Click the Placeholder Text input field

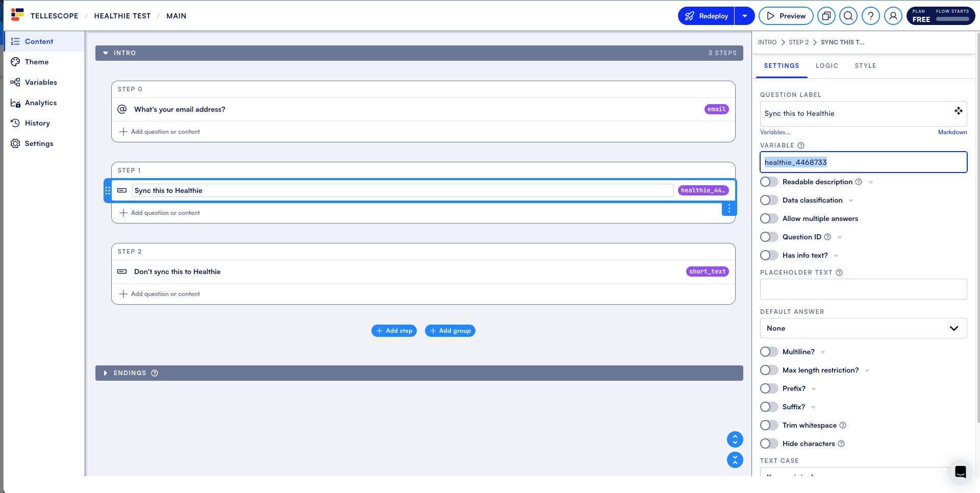click(x=863, y=289)
